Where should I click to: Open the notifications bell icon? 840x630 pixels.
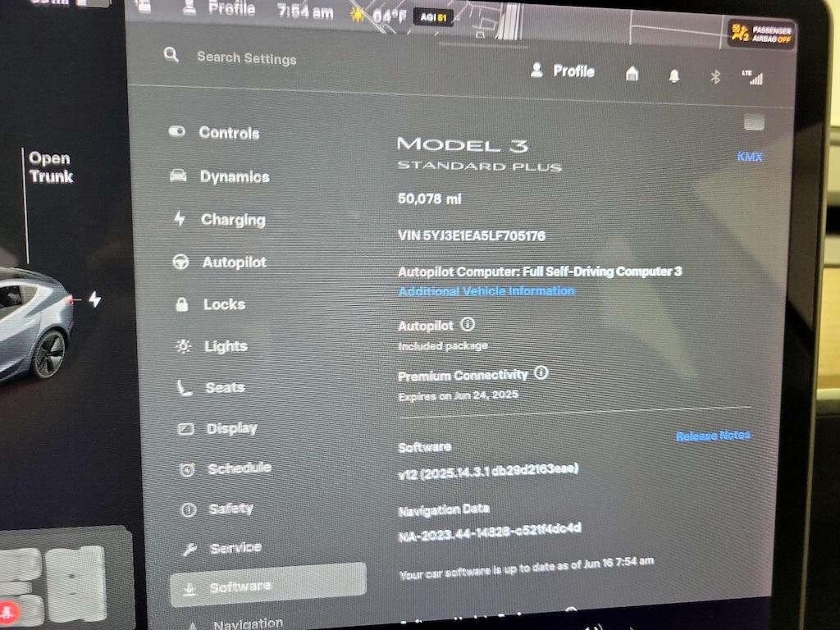pos(674,76)
